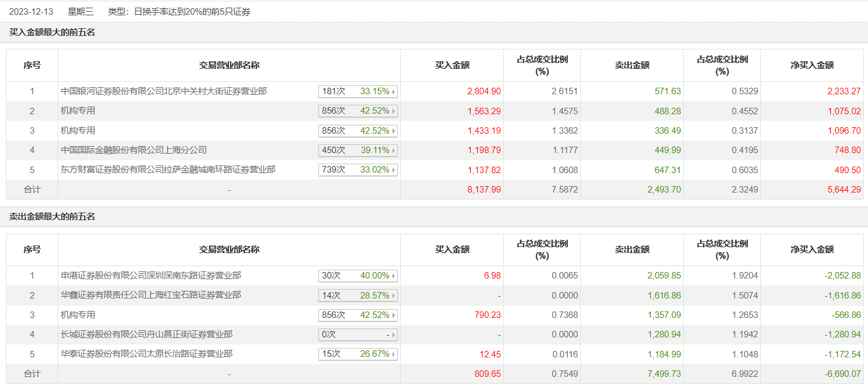Select the -6,690.07 net total cell
This screenshot has width=868, height=388.
[x=843, y=374]
